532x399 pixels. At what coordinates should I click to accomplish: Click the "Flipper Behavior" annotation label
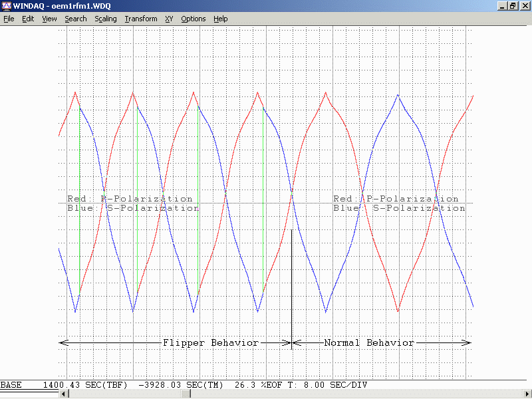coord(210,343)
